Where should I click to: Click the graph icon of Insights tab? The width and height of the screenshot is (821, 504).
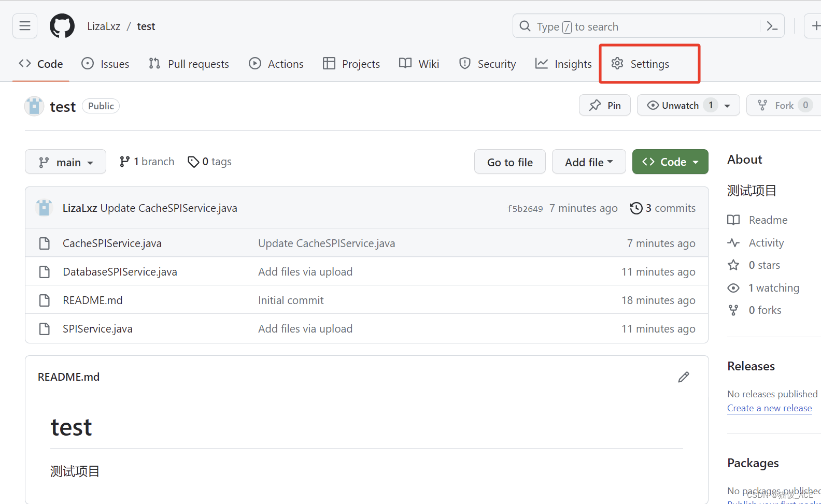542,63
